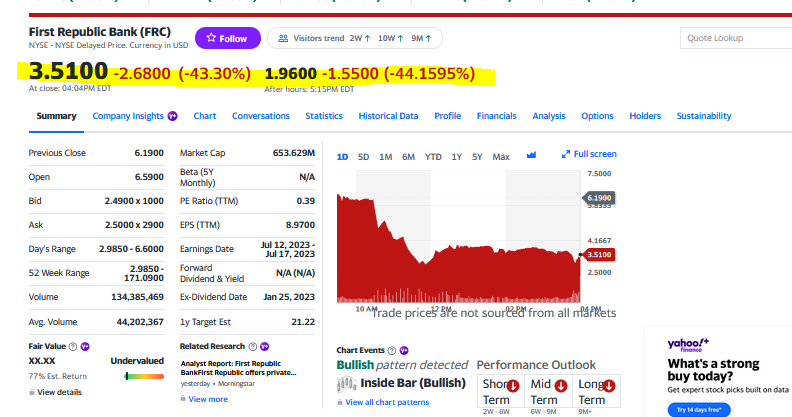This screenshot has height=417, width=792.
Task: Open the Options tab
Action: pyautogui.click(x=597, y=116)
